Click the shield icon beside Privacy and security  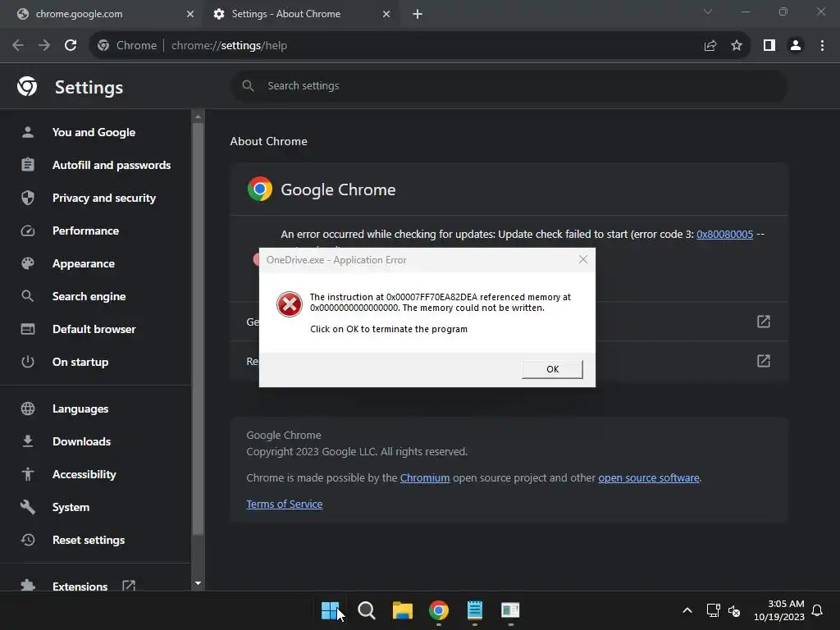tap(28, 198)
